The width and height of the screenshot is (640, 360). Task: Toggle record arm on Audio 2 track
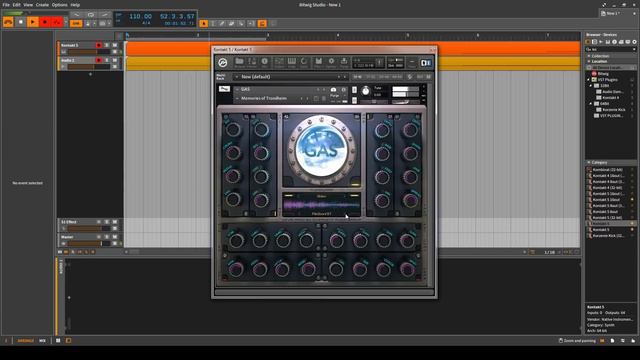click(99, 60)
